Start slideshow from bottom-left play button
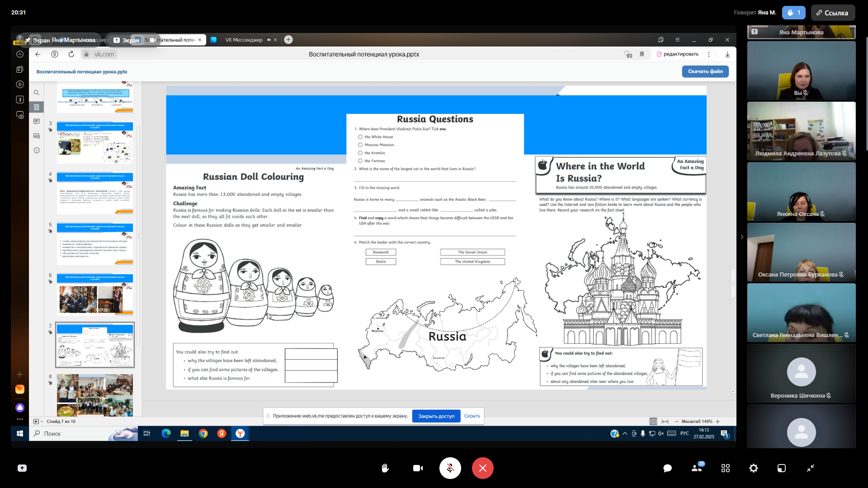Viewport: 868px width, 488px height. [x=36, y=422]
